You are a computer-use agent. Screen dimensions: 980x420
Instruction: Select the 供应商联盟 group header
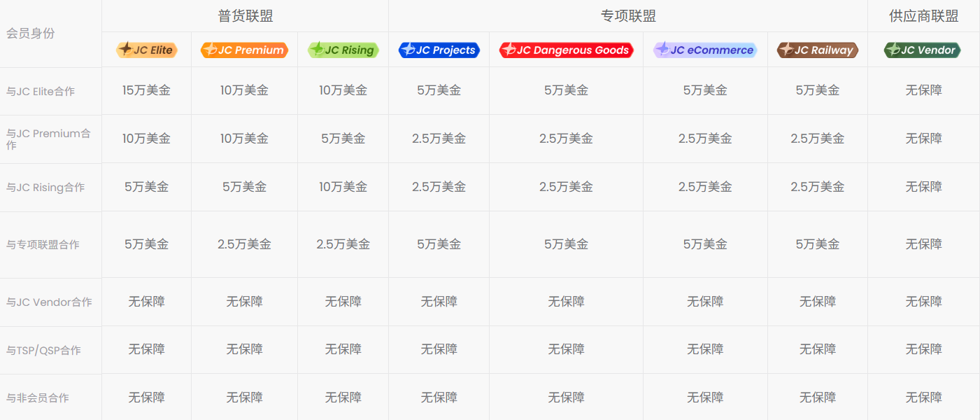tap(923, 16)
